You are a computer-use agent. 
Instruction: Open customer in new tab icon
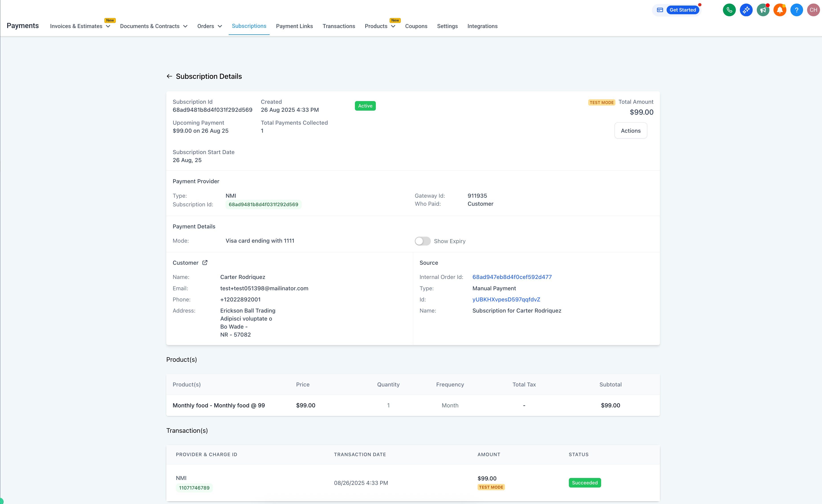(x=205, y=262)
